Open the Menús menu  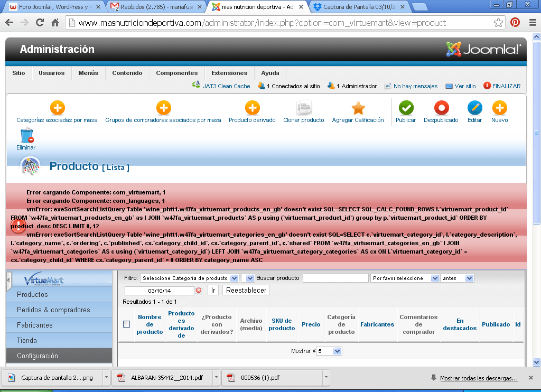[x=88, y=73]
